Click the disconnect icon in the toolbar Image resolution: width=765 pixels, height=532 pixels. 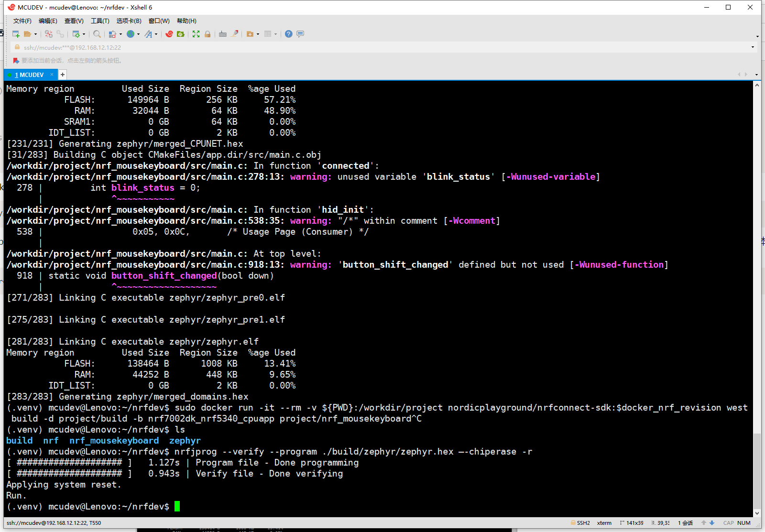[x=48, y=34]
